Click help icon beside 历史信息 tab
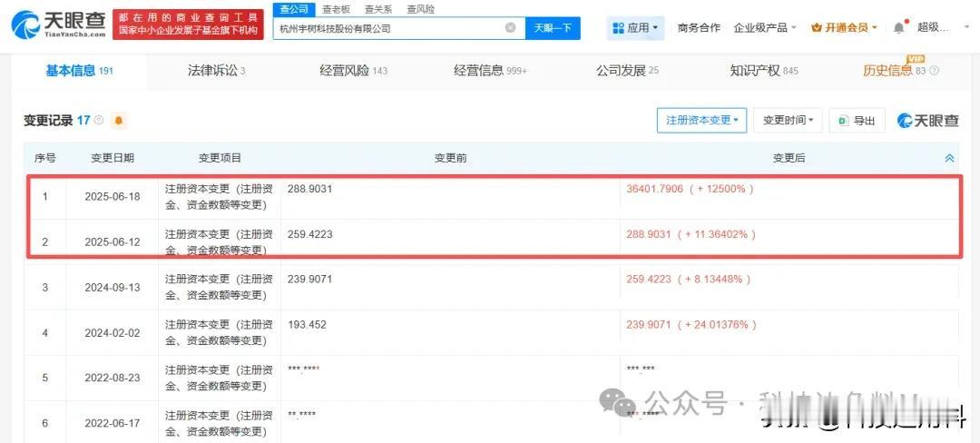 click(935, 71)
